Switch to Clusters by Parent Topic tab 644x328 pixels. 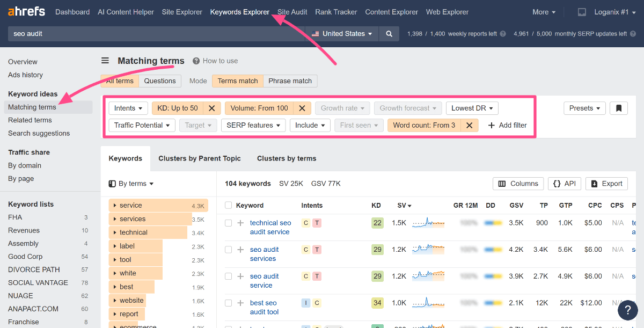(x=200, y=158)
